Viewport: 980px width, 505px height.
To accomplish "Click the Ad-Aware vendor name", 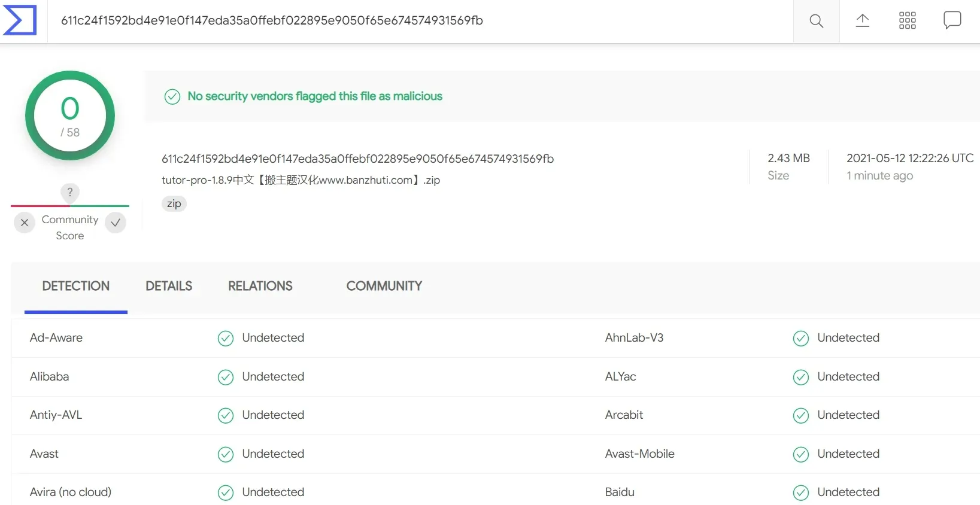I will (x=56, y=337).
